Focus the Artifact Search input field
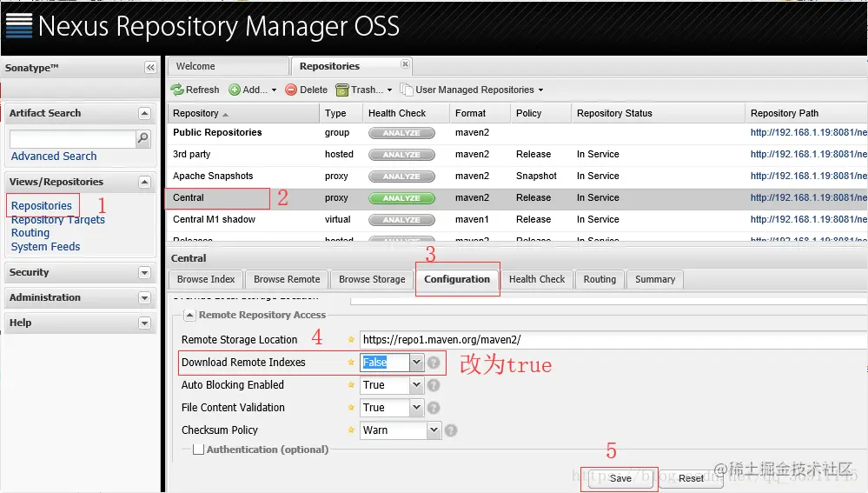 [72, 138]
